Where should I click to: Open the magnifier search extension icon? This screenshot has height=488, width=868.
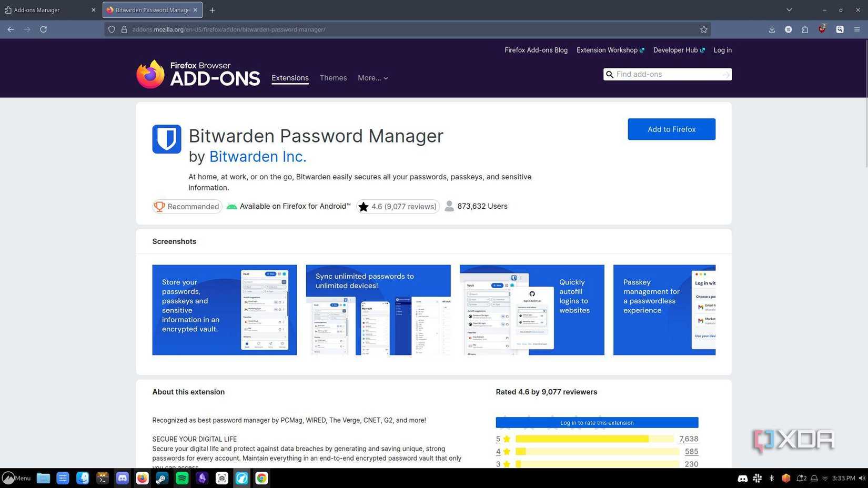coord(840,29)
